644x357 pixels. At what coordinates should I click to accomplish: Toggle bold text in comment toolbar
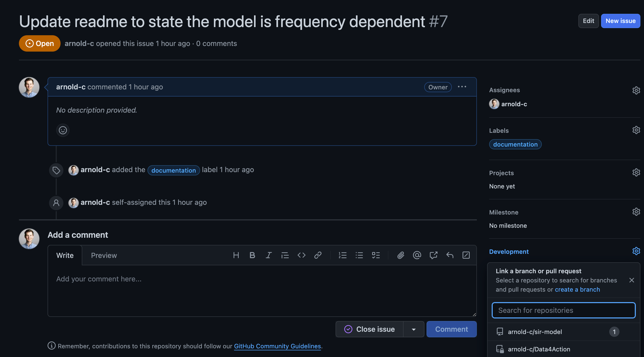click(252, 255)
